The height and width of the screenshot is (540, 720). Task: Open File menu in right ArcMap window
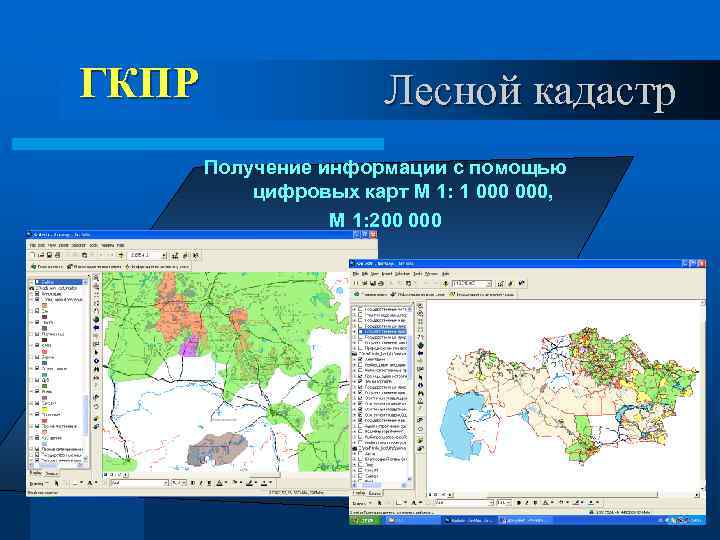click(x=355, y=274)
